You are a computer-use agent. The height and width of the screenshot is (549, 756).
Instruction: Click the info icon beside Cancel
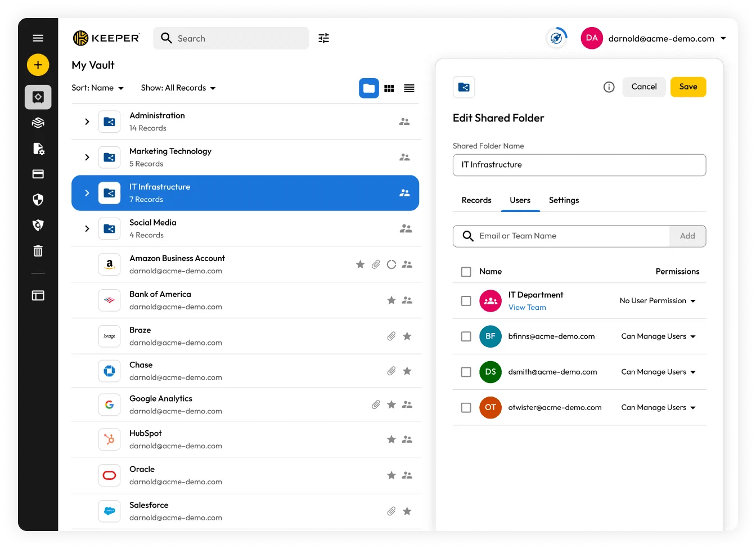[609, 87]
